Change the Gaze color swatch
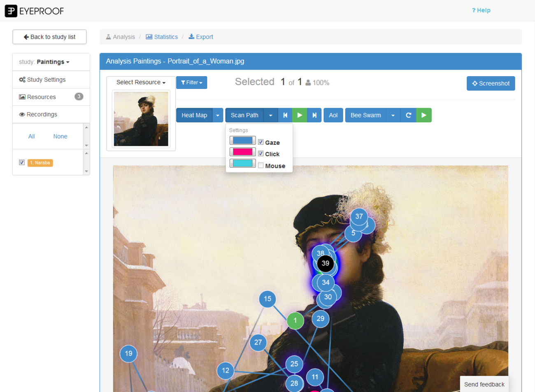 242,141
